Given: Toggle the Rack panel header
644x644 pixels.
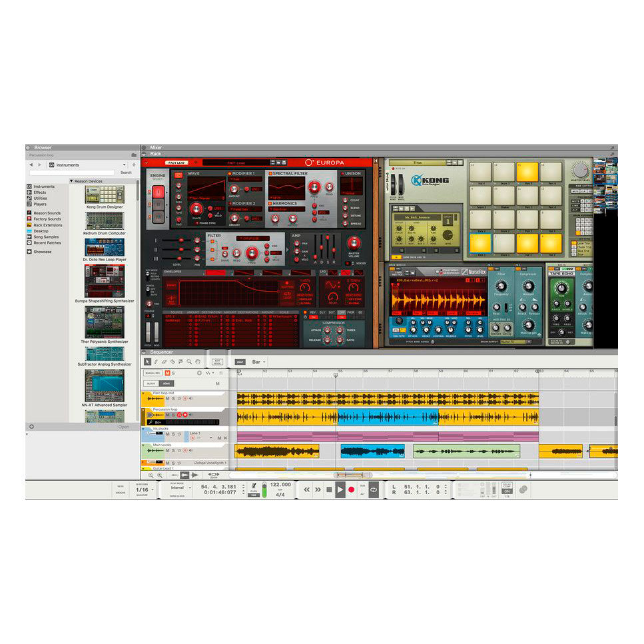Looking at the screenshot, I should pos(379,154).
